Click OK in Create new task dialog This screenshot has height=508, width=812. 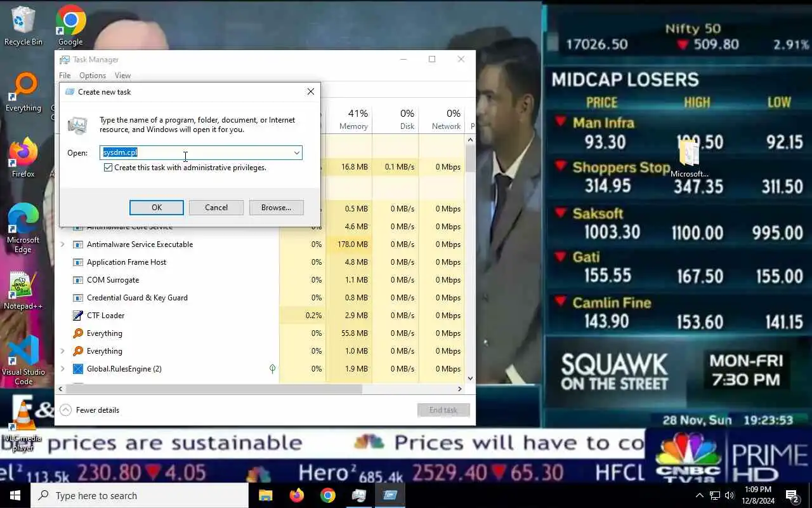pos(157,208)
